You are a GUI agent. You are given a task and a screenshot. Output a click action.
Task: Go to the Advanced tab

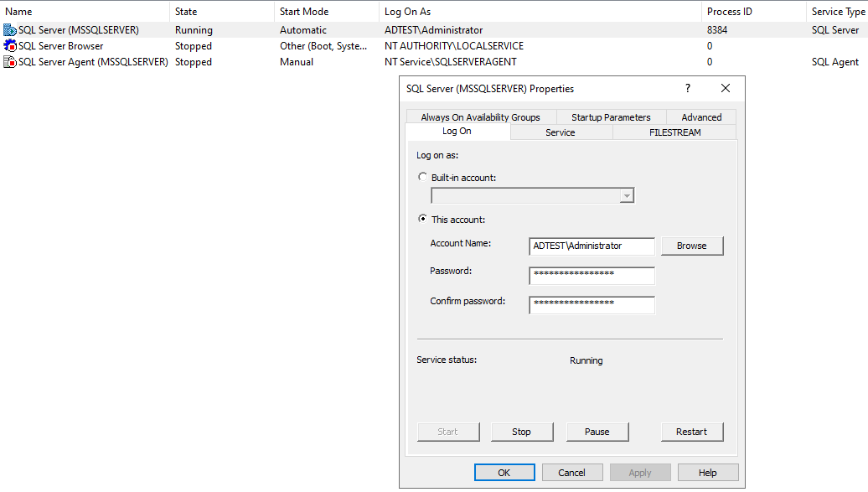(701, 117)
